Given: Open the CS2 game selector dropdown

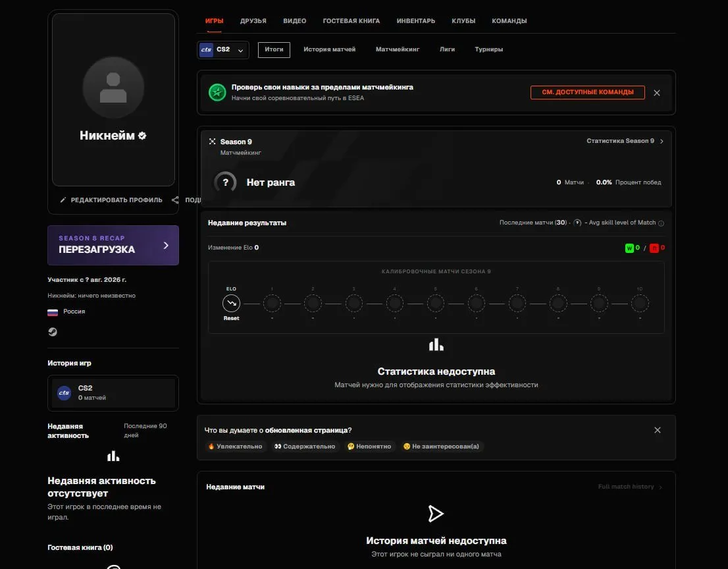Looking at the screenshot, I should (x=223, y=49).
